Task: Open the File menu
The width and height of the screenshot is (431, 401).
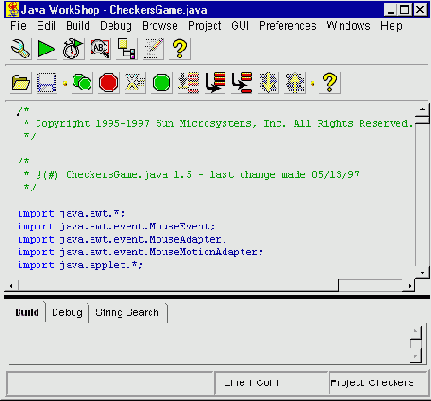Action: pos(18,26)
